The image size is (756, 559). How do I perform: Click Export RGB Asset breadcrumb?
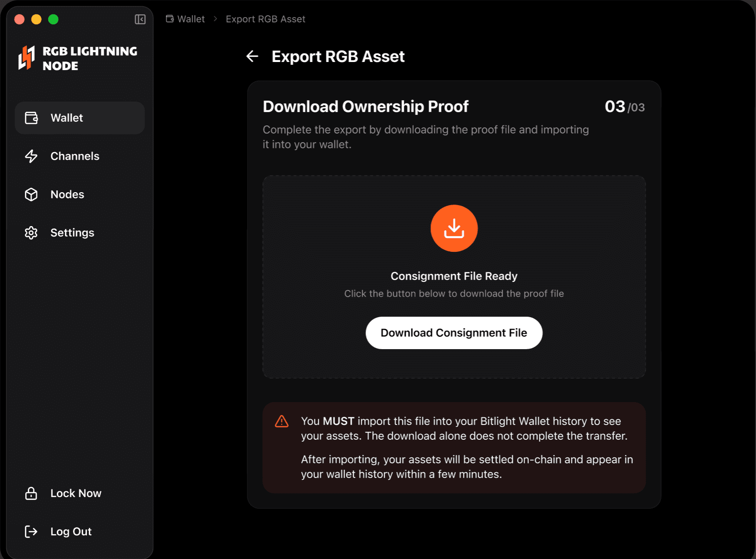(x=265, y=19)
